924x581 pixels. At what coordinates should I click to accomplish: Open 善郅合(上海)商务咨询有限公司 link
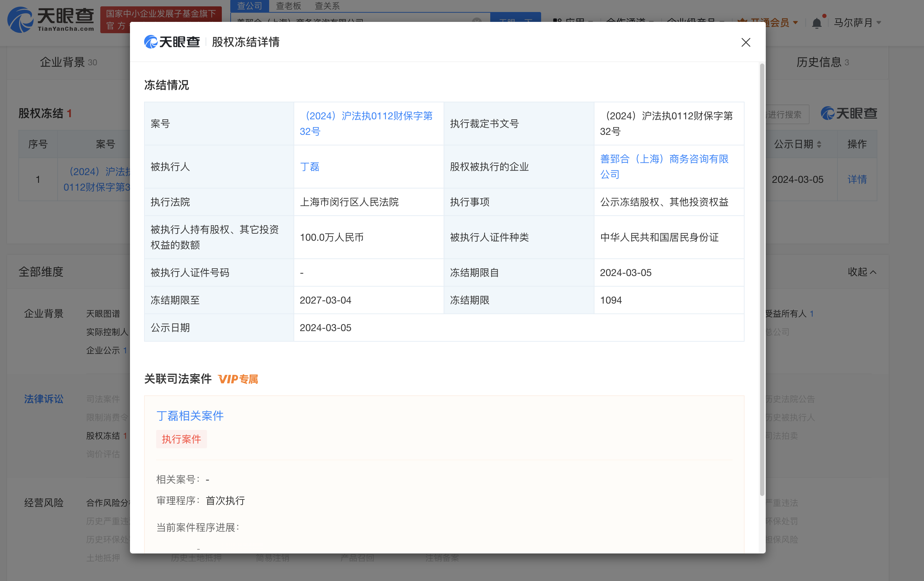click(x=664, y=167)
